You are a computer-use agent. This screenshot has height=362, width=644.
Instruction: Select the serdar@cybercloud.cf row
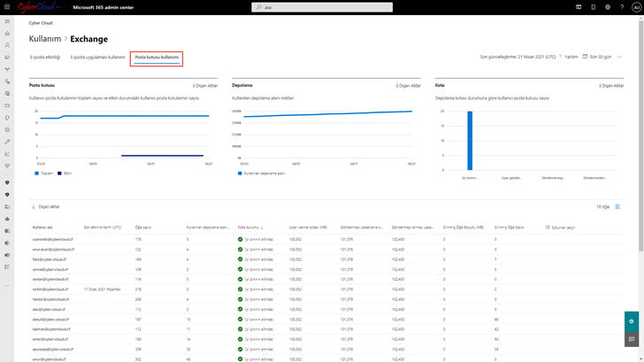326,279
